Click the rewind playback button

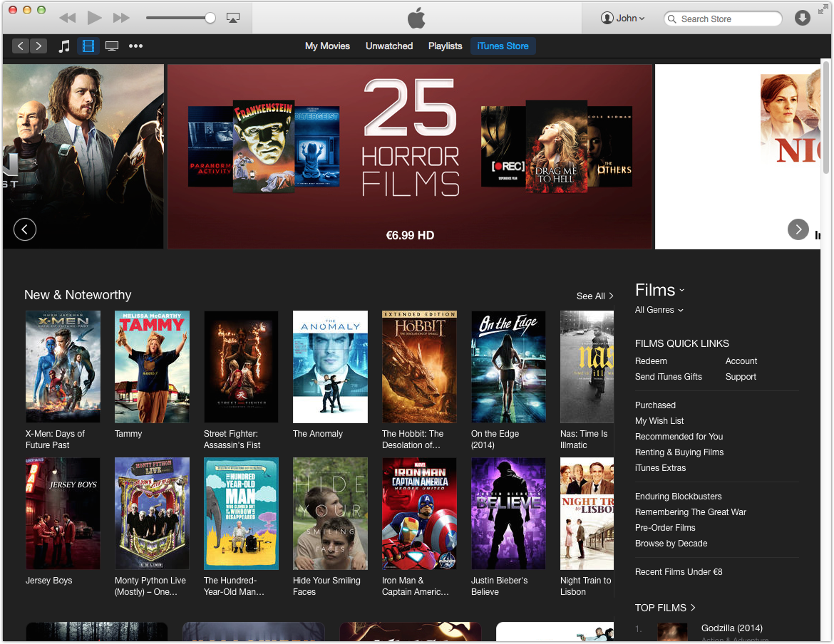click(x=67, y=18)
